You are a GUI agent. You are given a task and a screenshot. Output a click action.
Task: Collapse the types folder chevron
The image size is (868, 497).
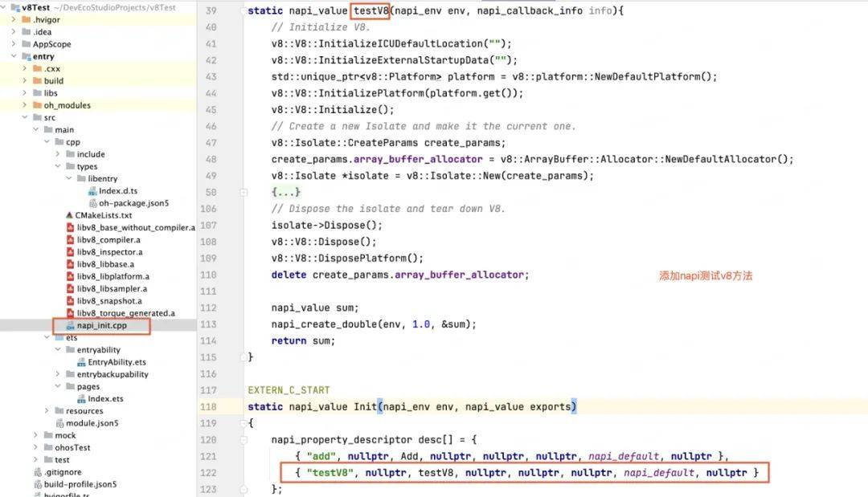(58, 166)
